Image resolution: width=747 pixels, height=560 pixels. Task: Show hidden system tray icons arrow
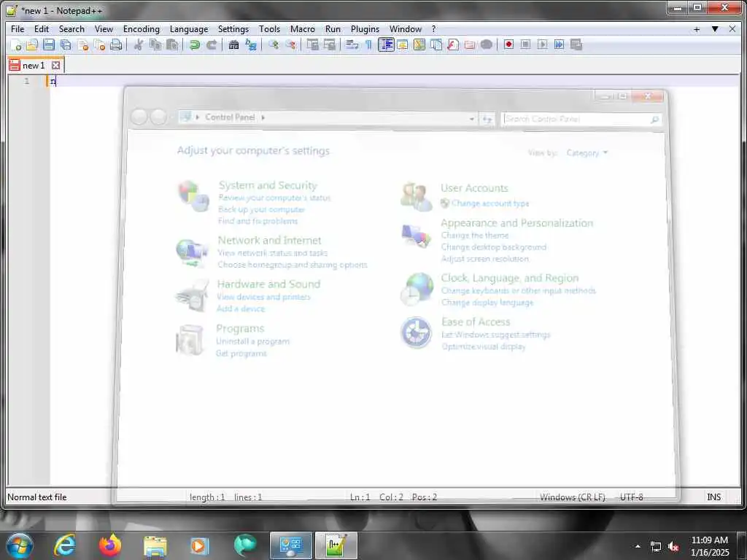click(638, 546)
